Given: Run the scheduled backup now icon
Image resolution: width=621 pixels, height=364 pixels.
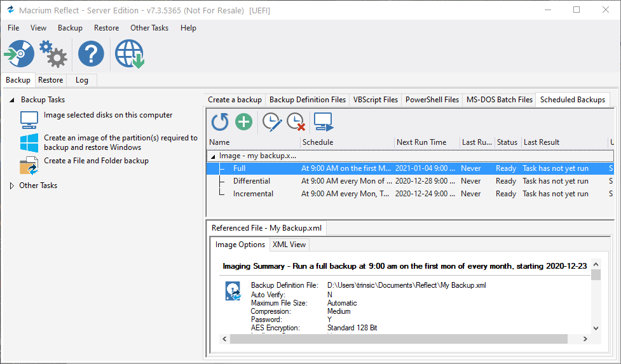Looking at the screenshot, I should point(324,121).
